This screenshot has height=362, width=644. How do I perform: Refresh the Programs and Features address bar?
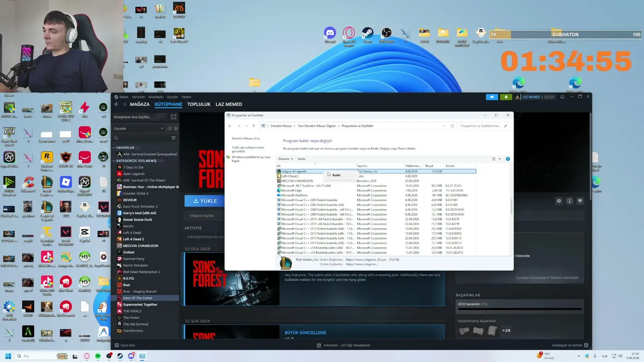point(452,126)
